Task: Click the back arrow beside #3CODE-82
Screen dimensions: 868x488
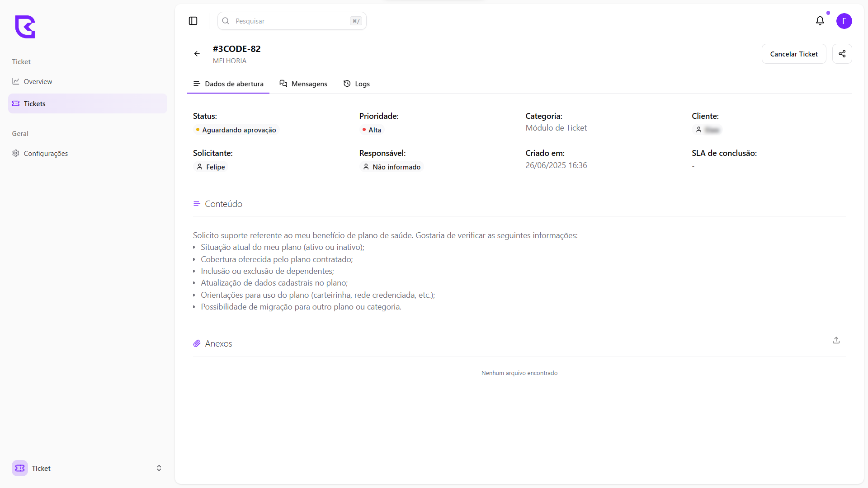Action: (x=197, y=54)
